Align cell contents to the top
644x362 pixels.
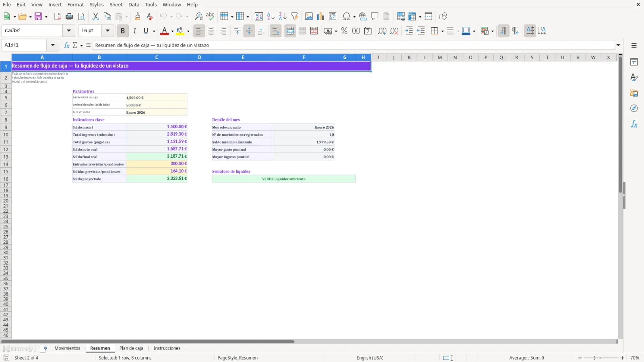tap(237, 31)
